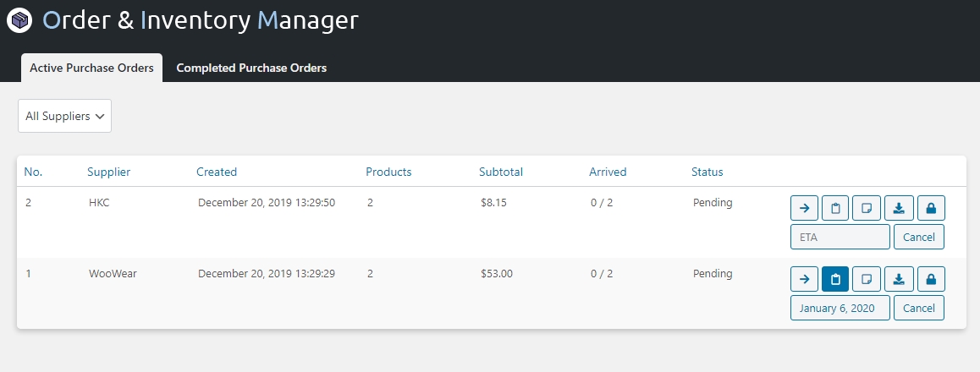Select the WooWear supplier cell
This screenshot has width=980, height=372.
point(113,273)
